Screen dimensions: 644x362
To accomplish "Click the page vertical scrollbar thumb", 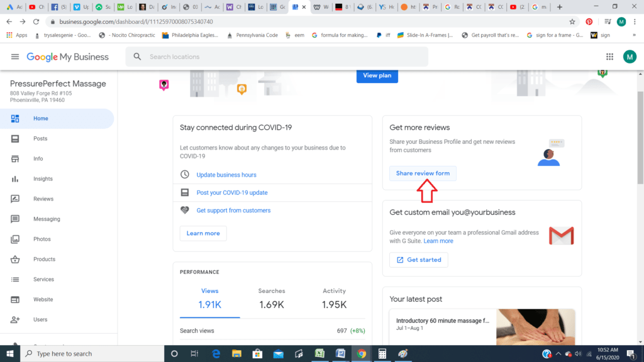I will [x=640, y=138].
